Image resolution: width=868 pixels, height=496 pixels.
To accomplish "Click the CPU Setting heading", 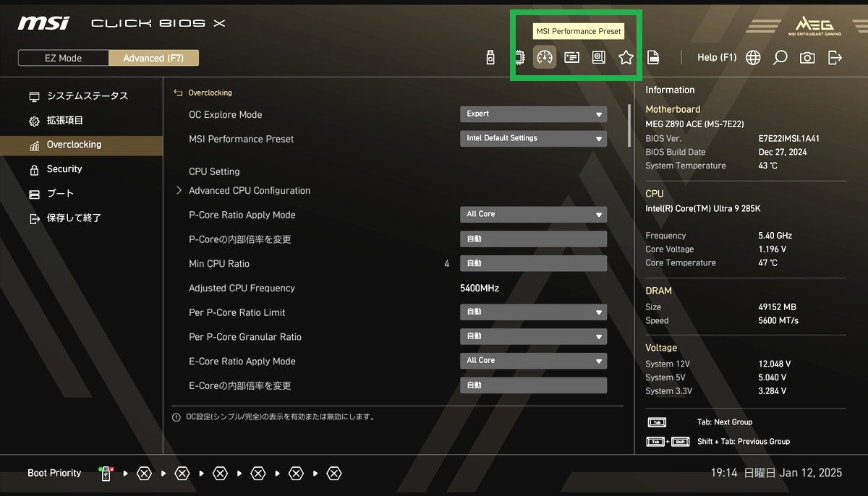I will point(214,171).
